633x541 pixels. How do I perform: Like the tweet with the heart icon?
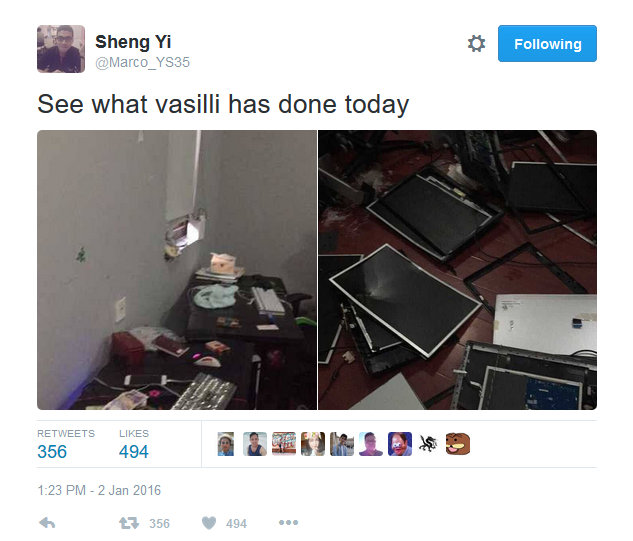209,523
